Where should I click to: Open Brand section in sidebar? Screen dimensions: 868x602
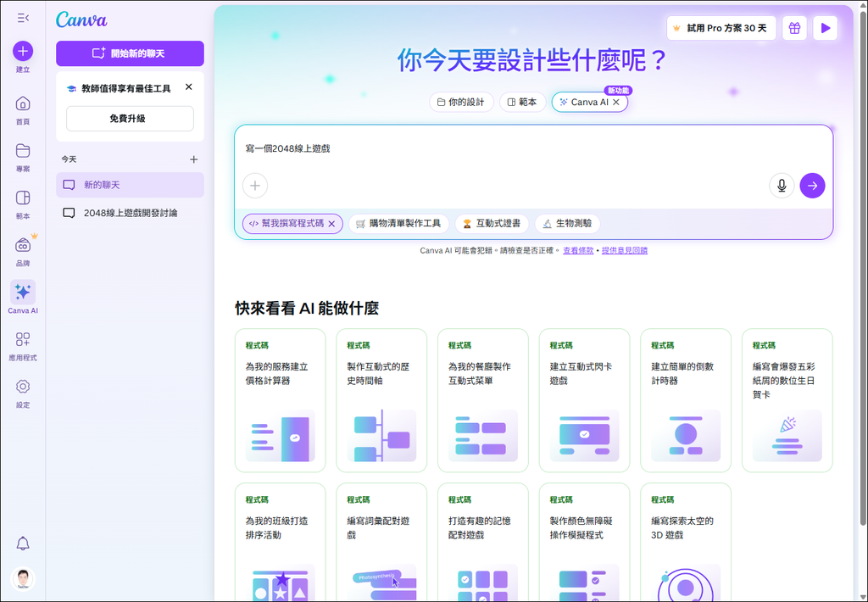pos(23,252)
